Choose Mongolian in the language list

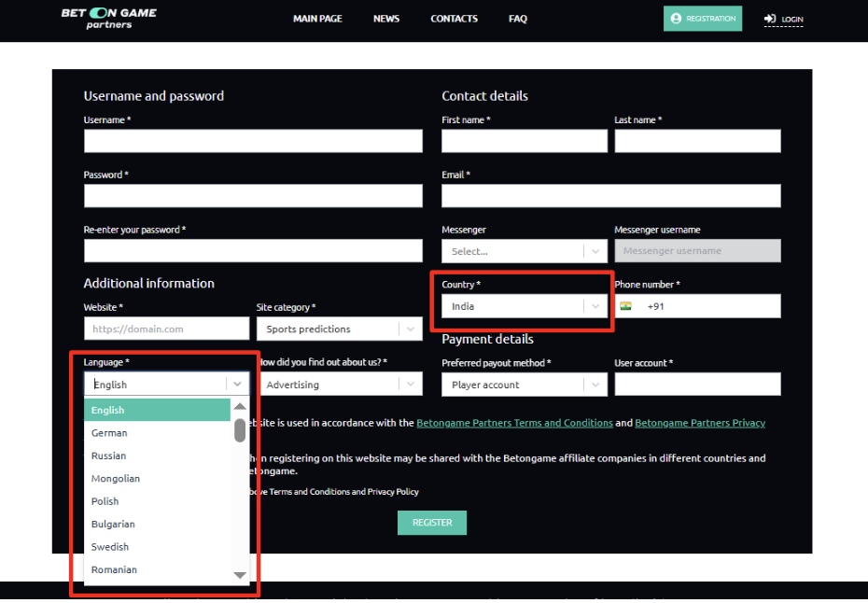click(116, 479)
